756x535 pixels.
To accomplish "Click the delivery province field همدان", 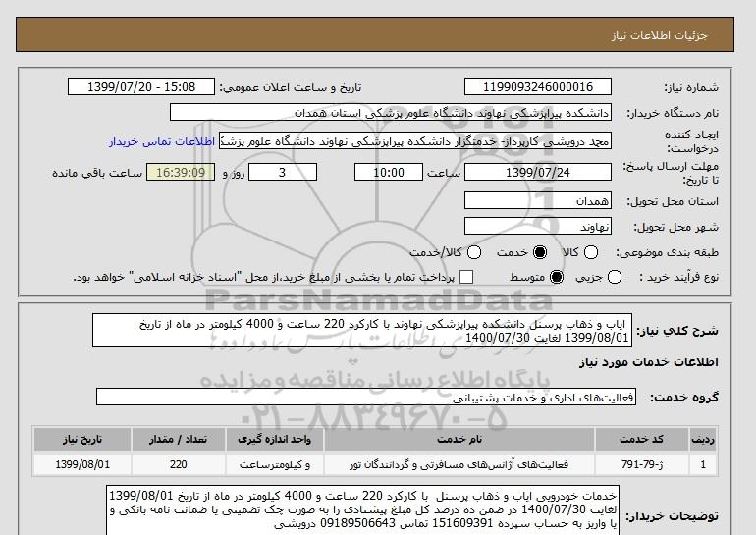I will click(538, 200).
